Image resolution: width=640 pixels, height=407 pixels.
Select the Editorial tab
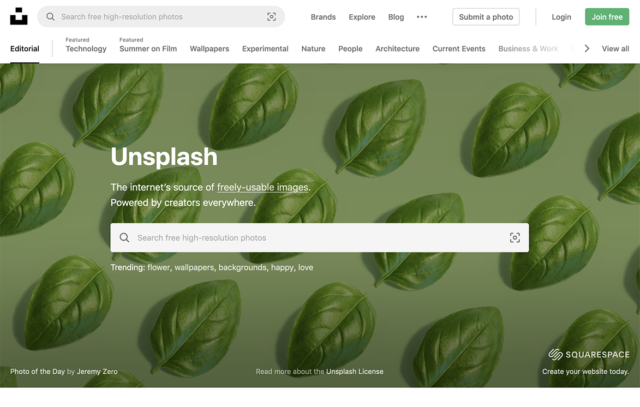[24, 49]
